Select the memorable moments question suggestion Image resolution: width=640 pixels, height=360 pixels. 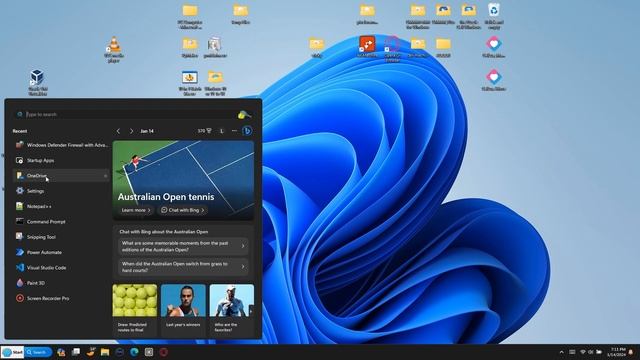(x=183, y=246)
